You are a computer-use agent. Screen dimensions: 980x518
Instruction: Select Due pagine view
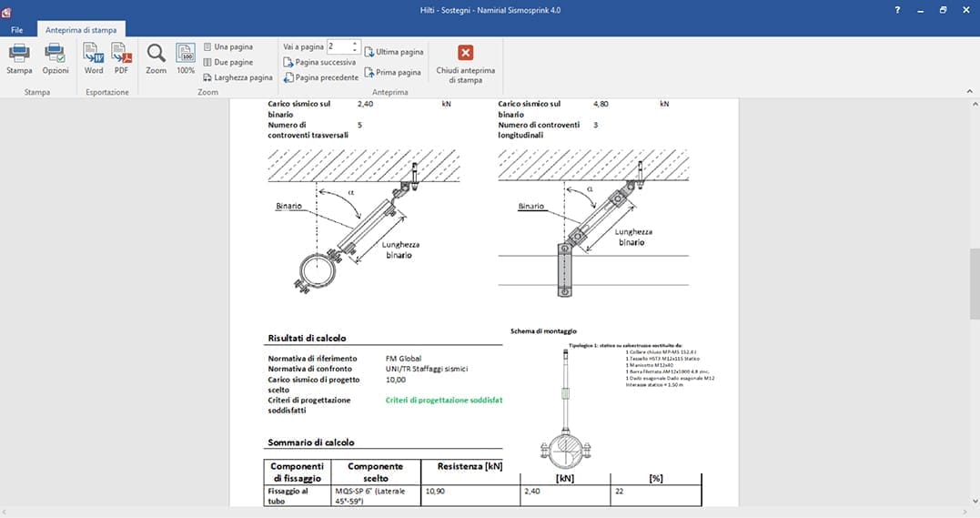click(228, 62)
